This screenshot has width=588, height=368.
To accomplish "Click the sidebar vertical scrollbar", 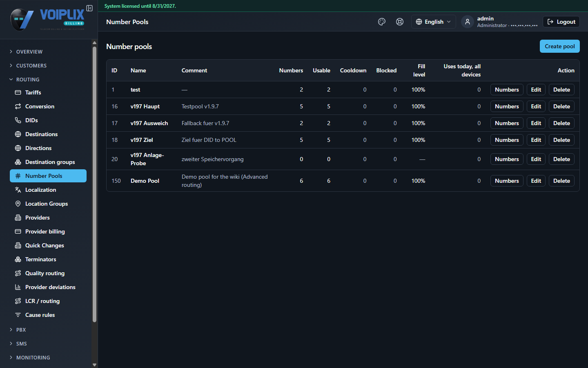I will coord(94,184).
